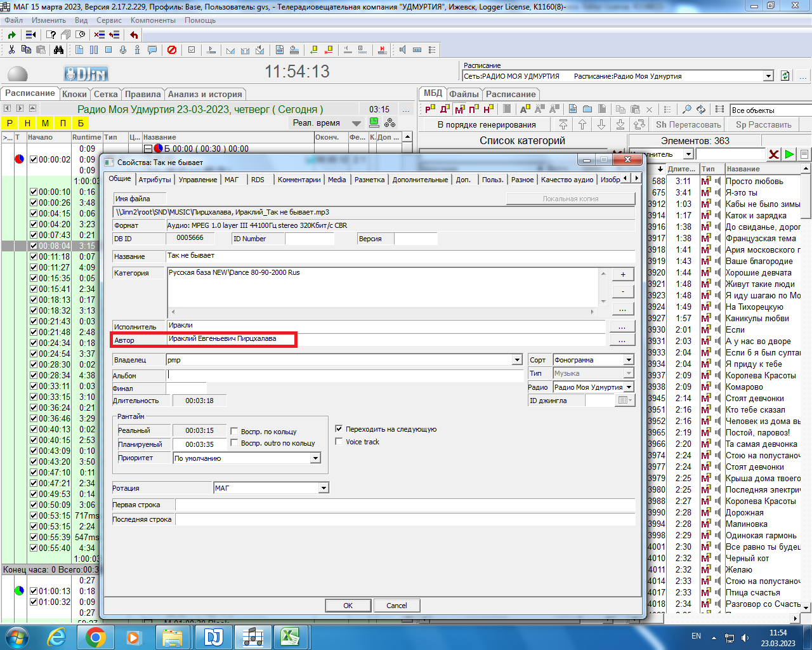This screenshot has width=812, height=650.
Task: Open Excel from the taskbar
Action: click(x=290, y=637)
